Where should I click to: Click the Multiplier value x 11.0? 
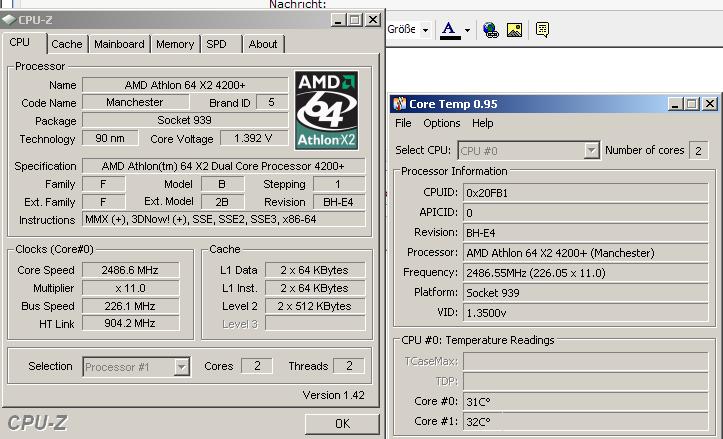130,288
